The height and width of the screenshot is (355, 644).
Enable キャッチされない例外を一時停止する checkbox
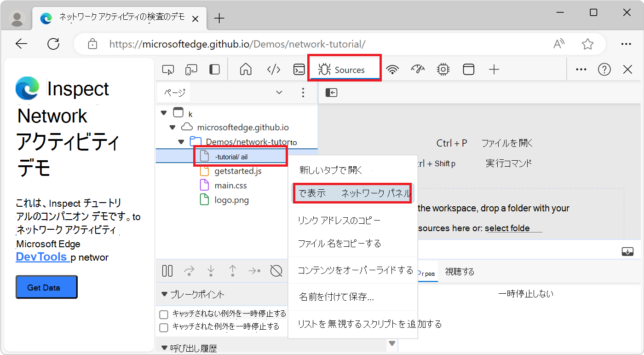[163, 314]
